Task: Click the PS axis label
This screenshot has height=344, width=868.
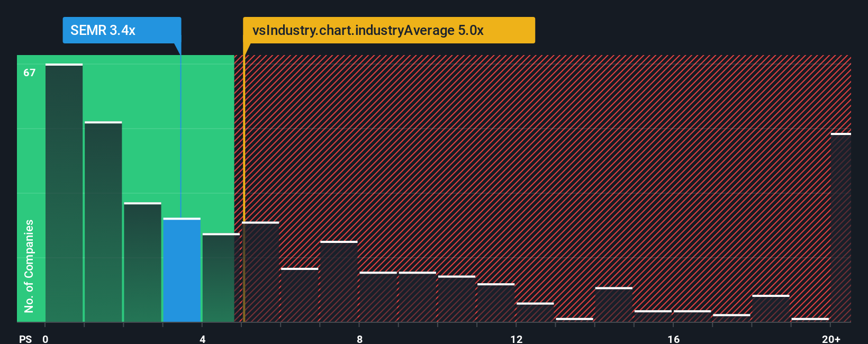Action: coord(25,339)
